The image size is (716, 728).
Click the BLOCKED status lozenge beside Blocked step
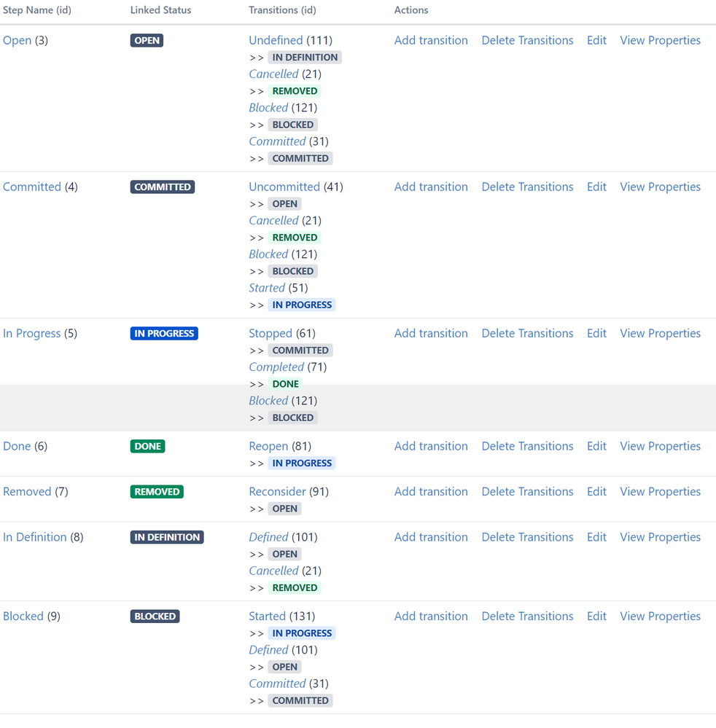coord(155,616)
